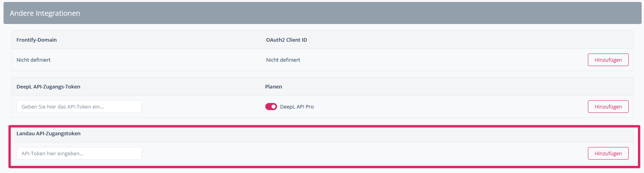
Task: Click the "DeepL API Pro" plan label
Action: (x=297, y=107)
